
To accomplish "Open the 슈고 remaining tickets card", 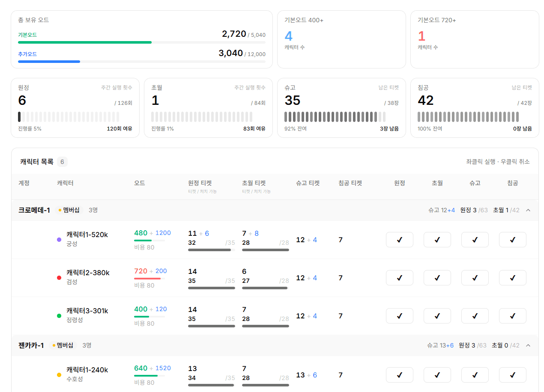I will [x=341, y=108].
